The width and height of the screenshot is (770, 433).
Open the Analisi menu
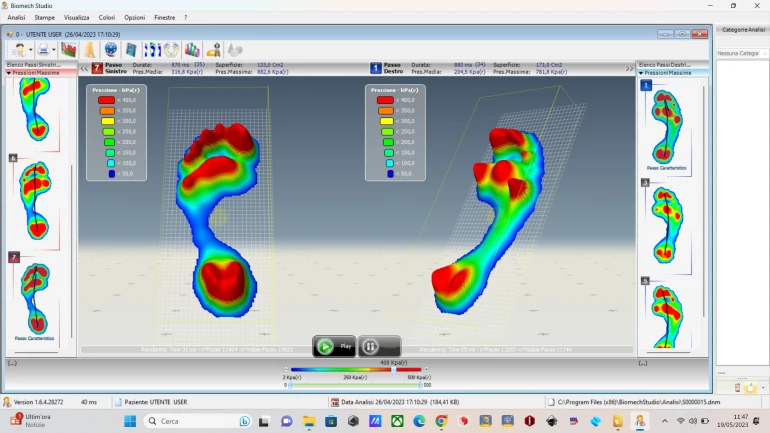[16, 18]
